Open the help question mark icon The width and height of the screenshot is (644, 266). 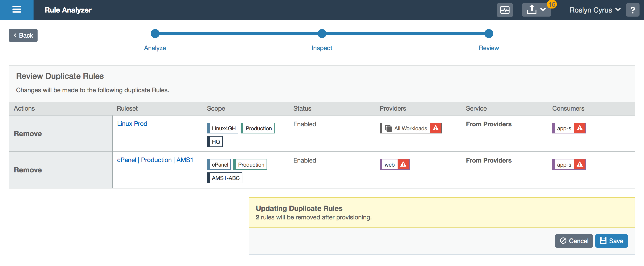click(633, 10)
